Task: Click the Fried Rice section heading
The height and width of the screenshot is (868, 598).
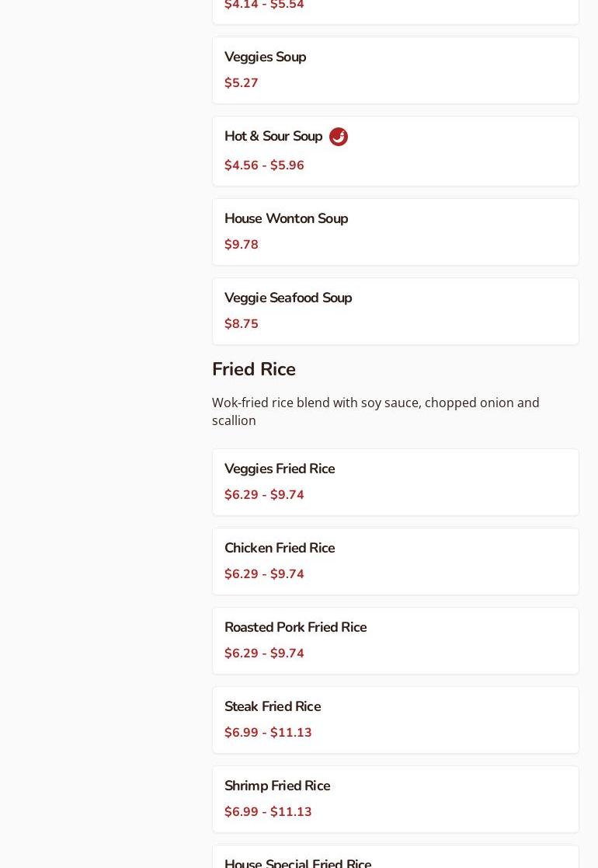Action: (254, 369)
